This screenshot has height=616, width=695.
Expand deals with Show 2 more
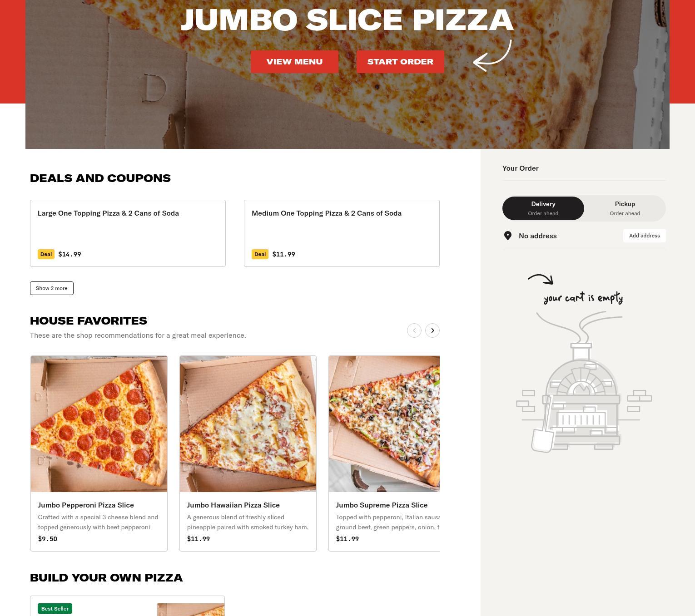tap(52, 288)
